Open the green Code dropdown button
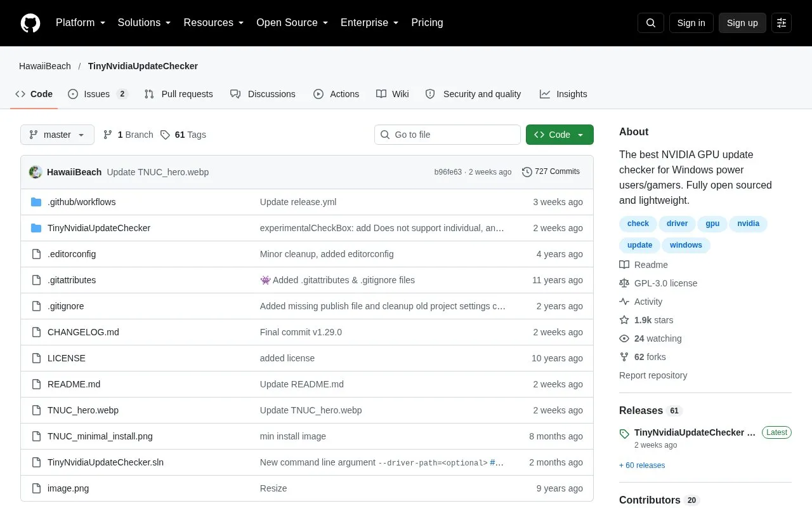The image size is (812, 508). [560, 135]
